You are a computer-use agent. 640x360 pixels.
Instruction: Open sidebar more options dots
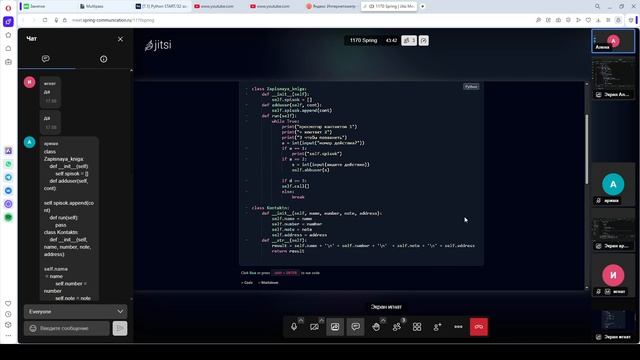[x=8, y=336]
